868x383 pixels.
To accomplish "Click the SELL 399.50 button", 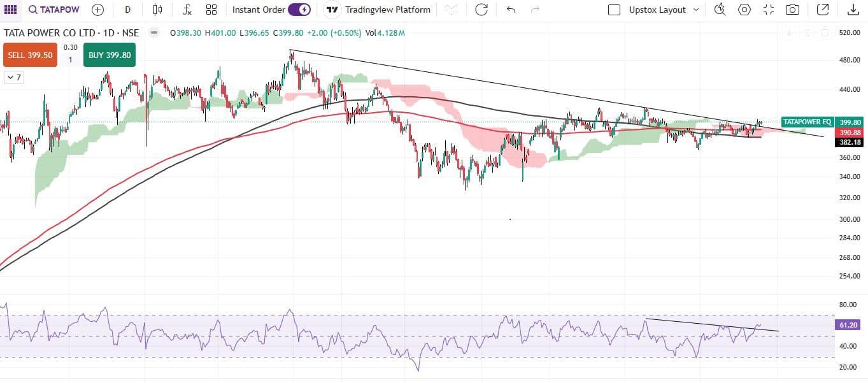I will coord(30,55).
